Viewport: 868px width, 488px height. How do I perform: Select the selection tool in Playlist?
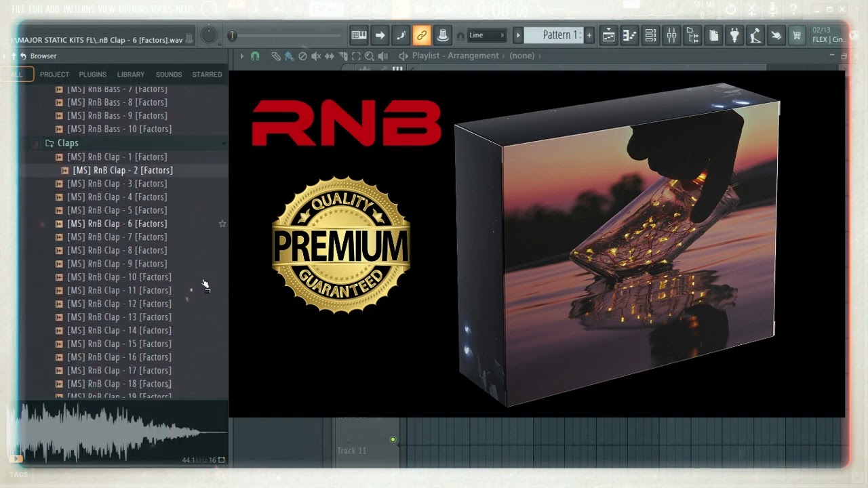point(356,56)
